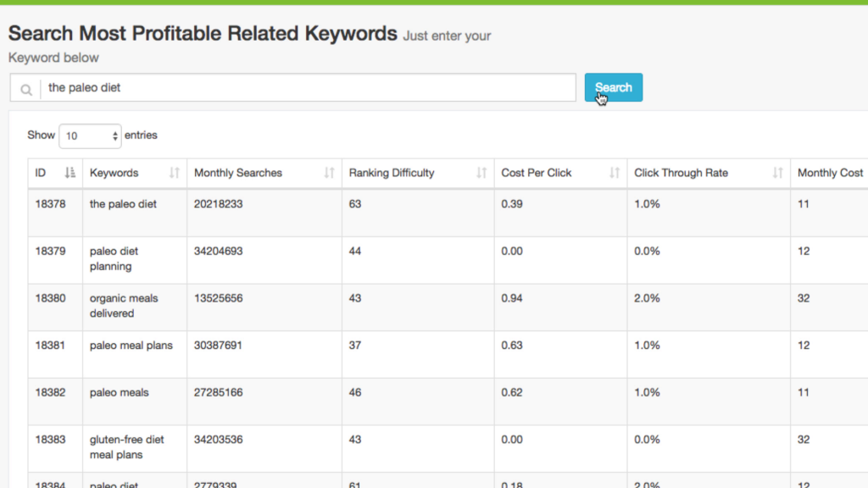The height and width of the screenshot is (488, 868).
Task: Open the Show entries count dropdown
Action: 90,136
